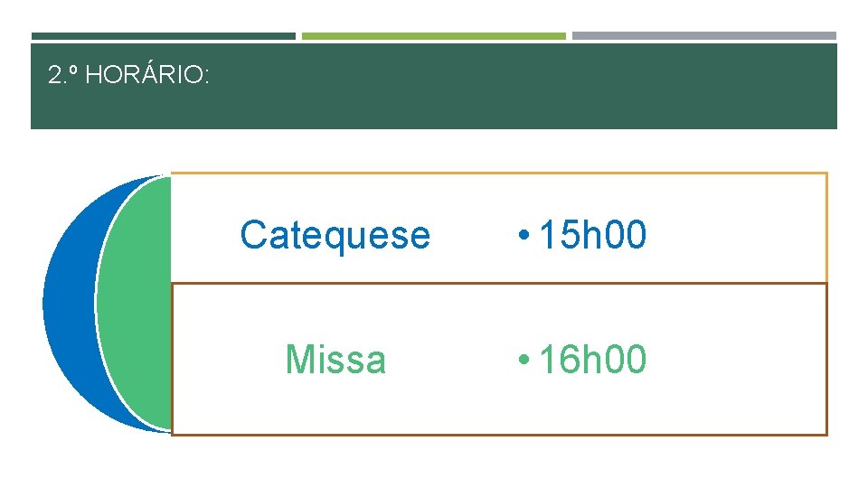Click empty area of dark green title banner
The width and height of the screenshot is (868, 488).
click(x=542, y=86)
